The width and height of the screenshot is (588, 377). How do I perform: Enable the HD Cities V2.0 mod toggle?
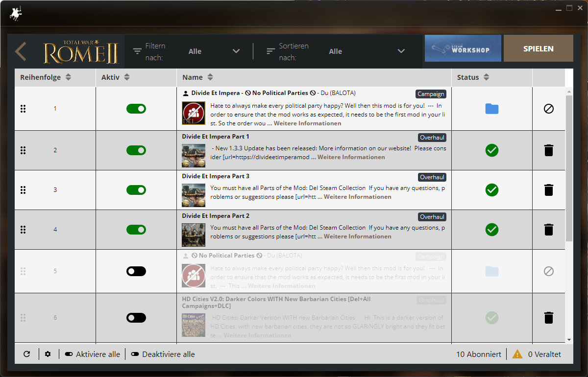pyautogui.click(x=136, y=318)
